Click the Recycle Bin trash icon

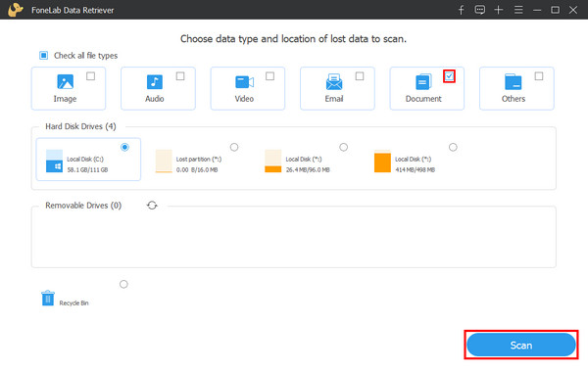click(48, 298)
